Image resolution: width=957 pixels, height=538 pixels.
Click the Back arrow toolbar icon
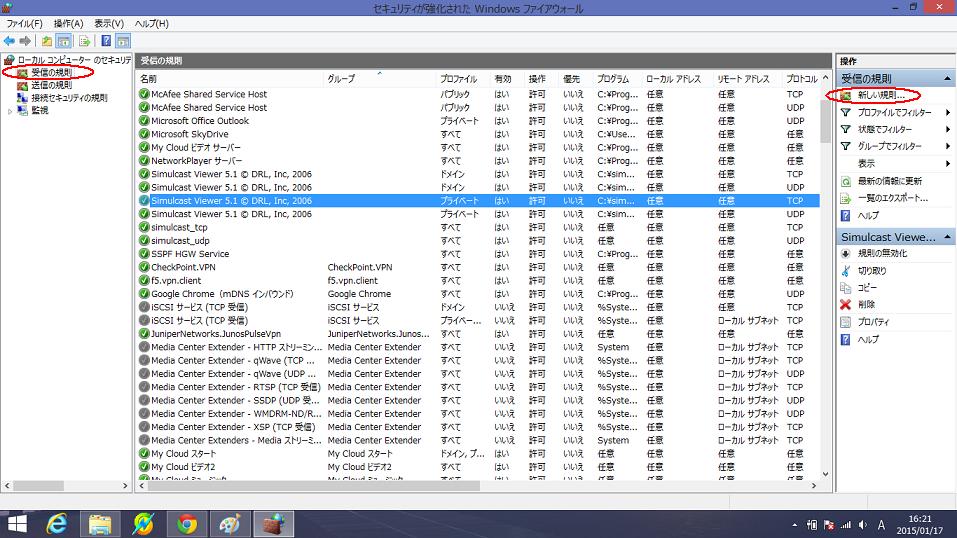[x=9, y=41]
